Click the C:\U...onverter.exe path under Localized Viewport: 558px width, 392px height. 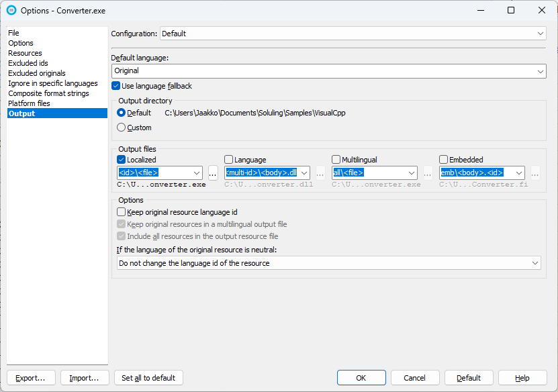pos(161,185)
